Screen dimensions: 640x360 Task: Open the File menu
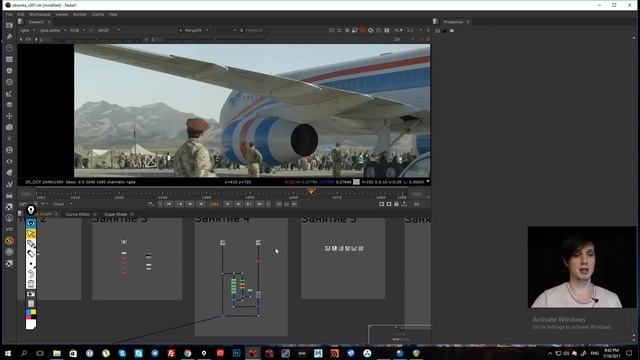9,14
